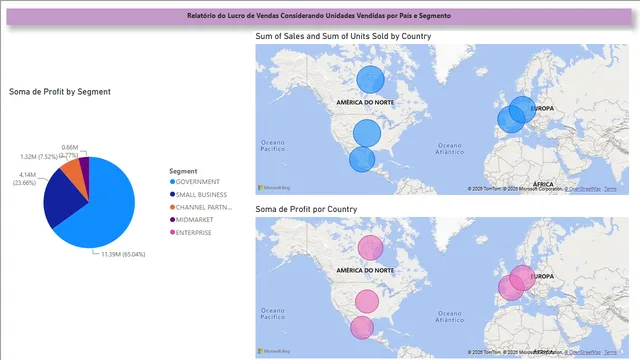Click the Soma de Profit by Segment title
Screen dimensions: 640x360
(60, 92)
